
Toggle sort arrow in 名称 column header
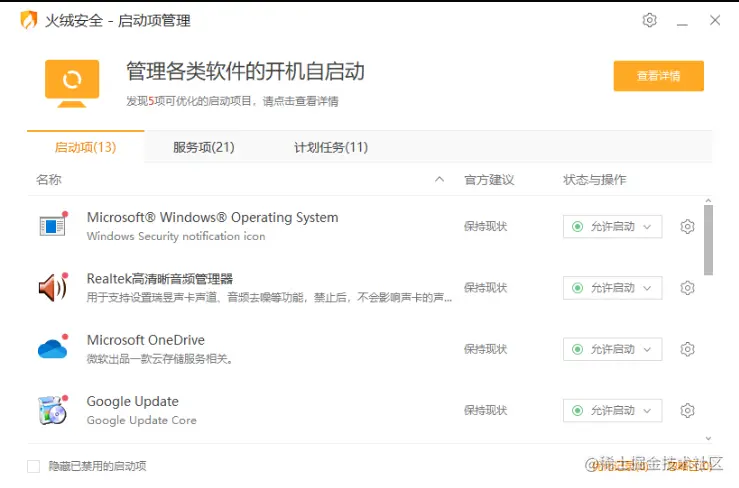(439, 179)
